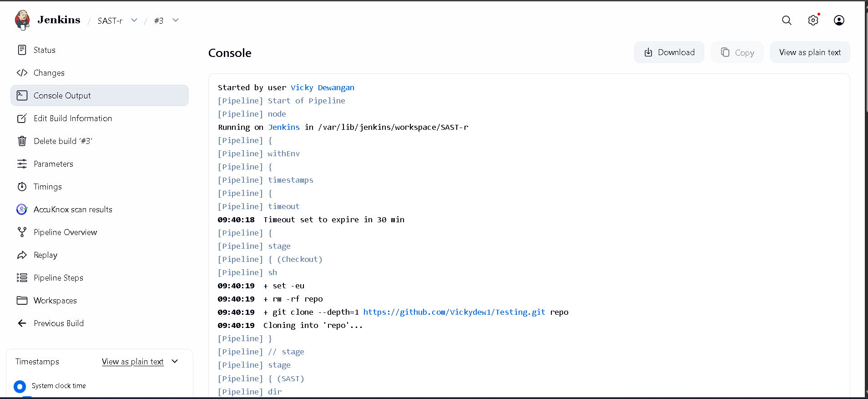Viewport: 868px width, 399px height.
Task: Click the '[Pipeline] withEnv' line
Action: click(259, 153)
